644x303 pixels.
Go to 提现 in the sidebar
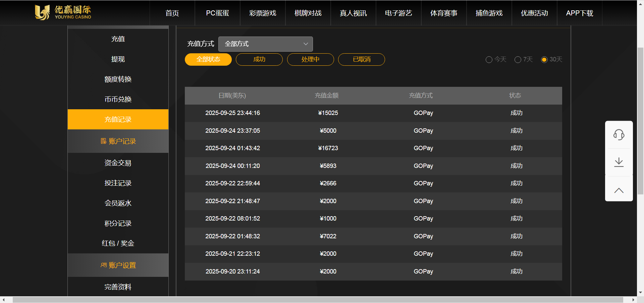(118, 59)
